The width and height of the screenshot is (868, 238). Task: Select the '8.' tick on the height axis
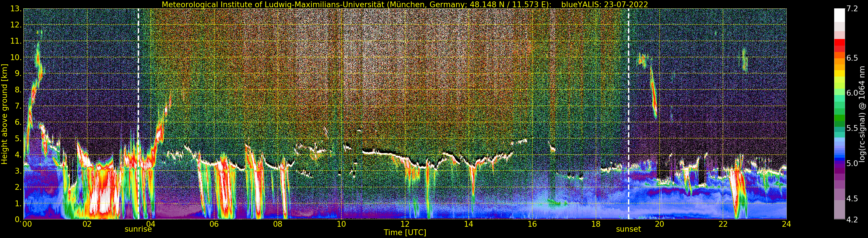18,90
